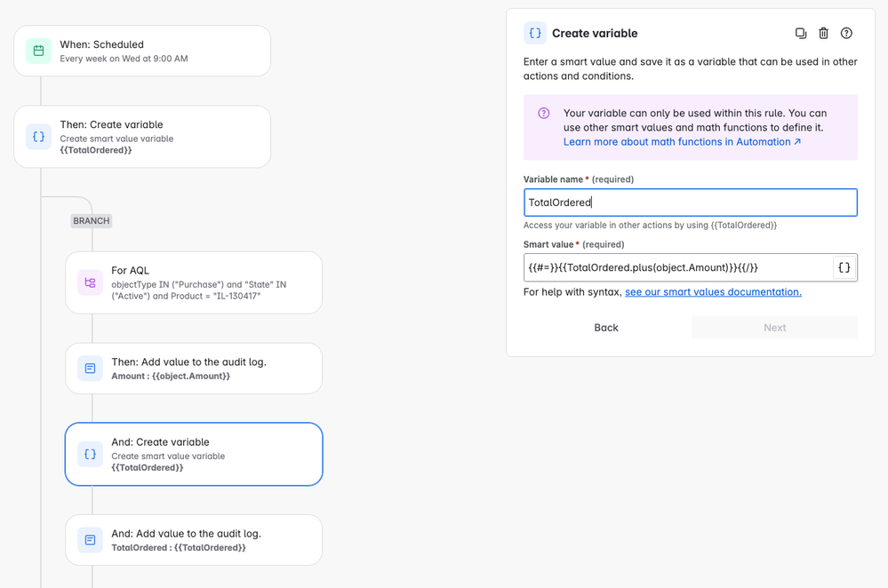
Task: Click the calendar icon on the Scheduled trigger
Action: (37, 51)
